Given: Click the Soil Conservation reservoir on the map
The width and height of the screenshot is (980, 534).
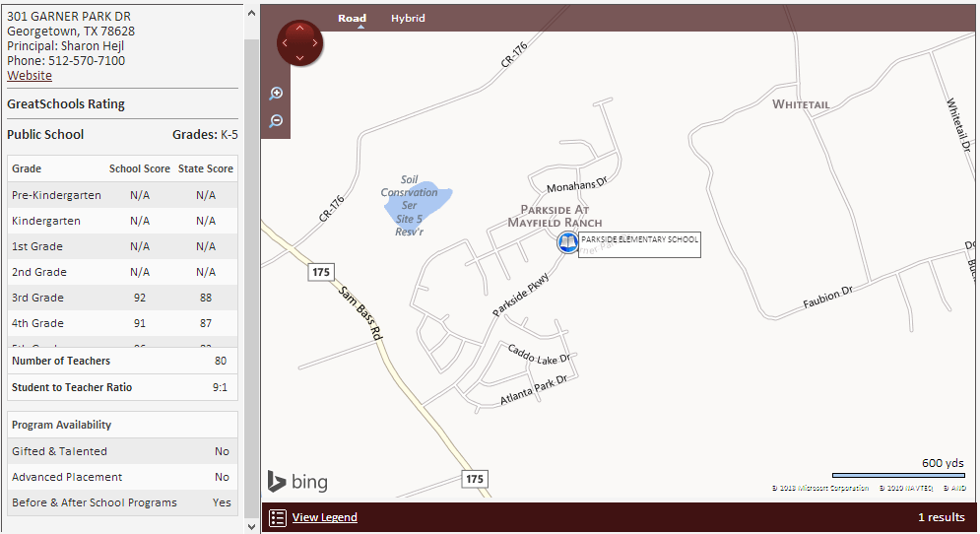Looking at the screenshot, I should [417, 205].
